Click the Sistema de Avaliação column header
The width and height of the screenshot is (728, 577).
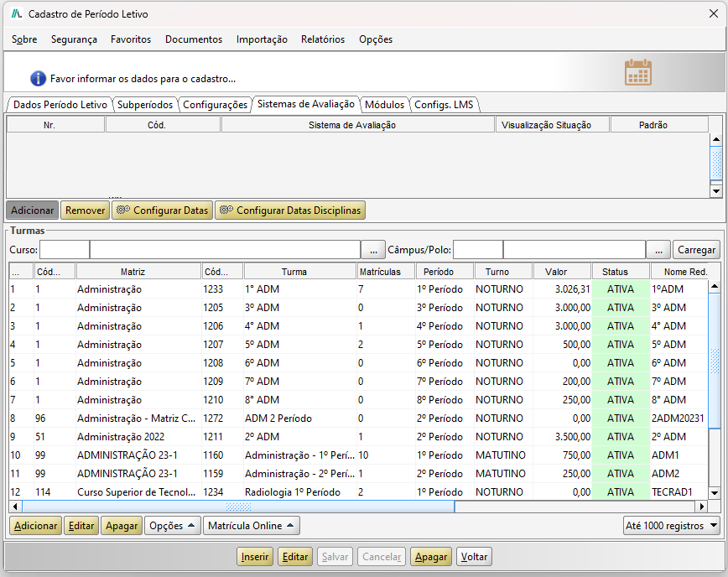[358, 125]
